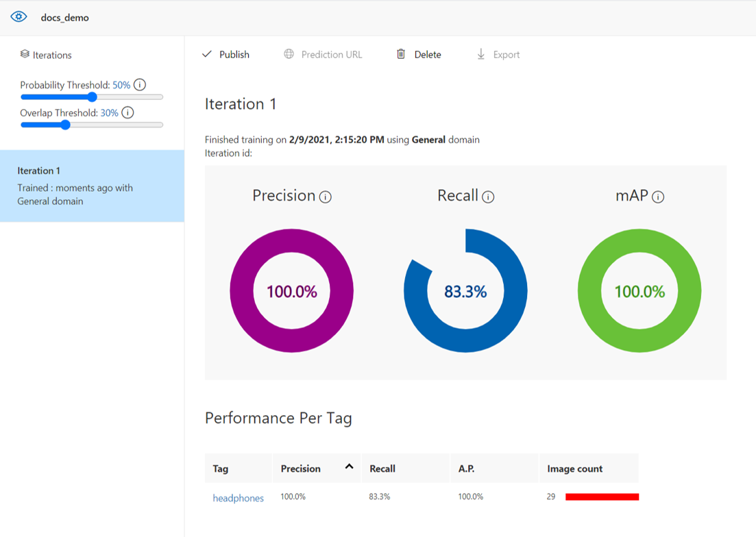The image size is (756, 537).
Task: Show info for Overlap Threshold
Action: pos(127,113)
